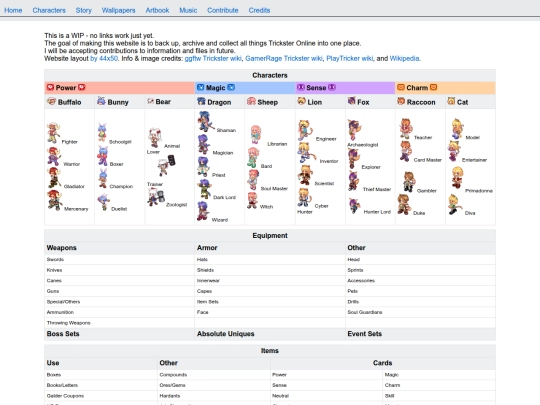Click the Warrior character sprite
Viewport: 540px width, 405px height.
click(54, 156)
